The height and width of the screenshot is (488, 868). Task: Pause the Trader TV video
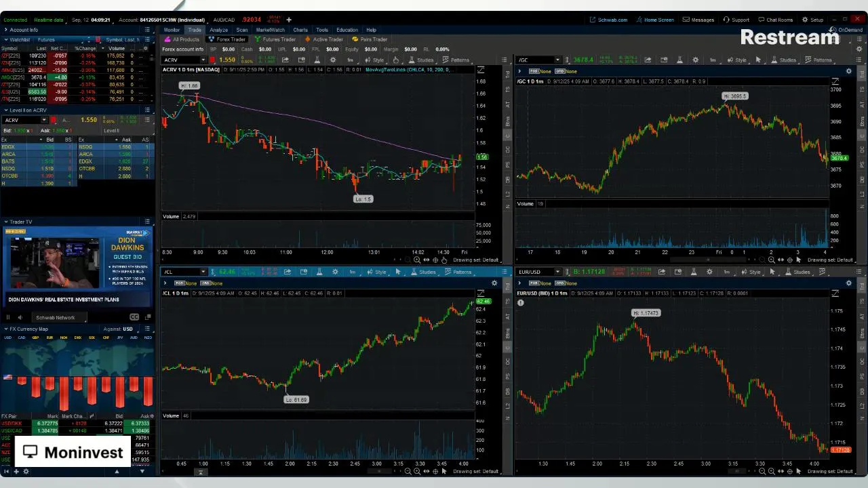[9, 317]
